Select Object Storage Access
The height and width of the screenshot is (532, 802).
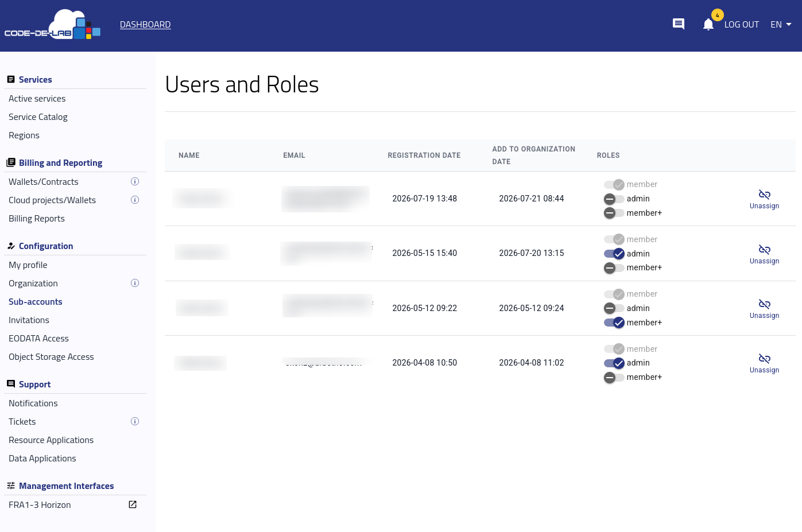pos(51,357)
